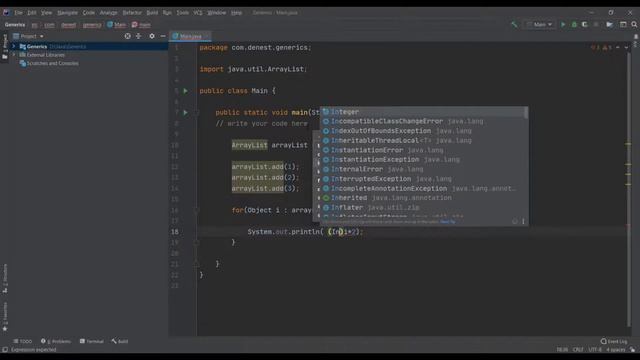Click Generics breadcrumb in navigation bar
640x360 pixels.
pos(15,25)
